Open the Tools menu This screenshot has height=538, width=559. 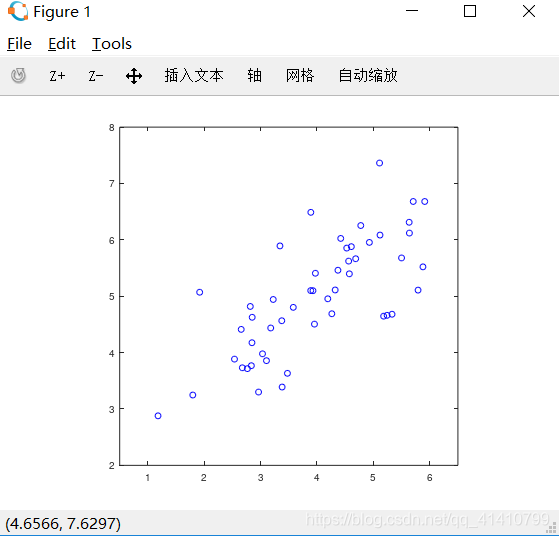click(x=112, y=44)
